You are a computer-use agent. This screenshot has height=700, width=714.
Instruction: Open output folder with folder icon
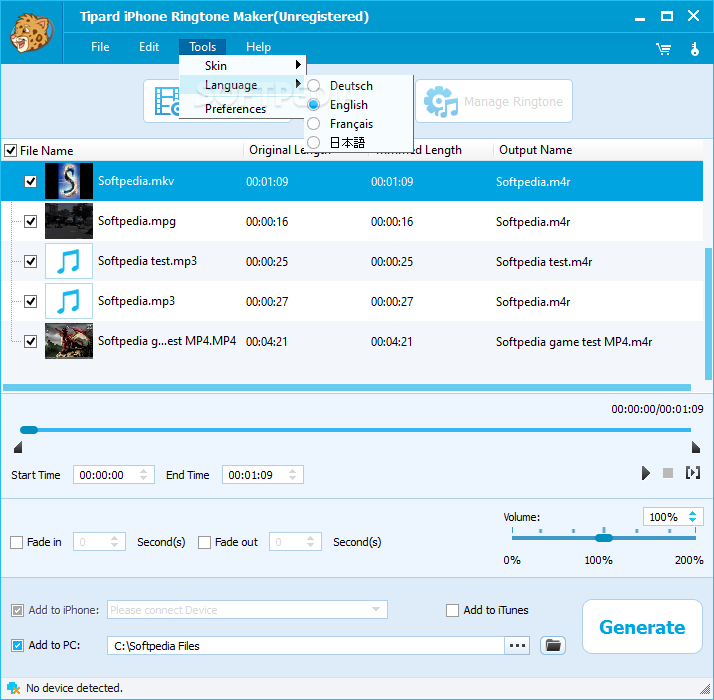coord(553,645)
